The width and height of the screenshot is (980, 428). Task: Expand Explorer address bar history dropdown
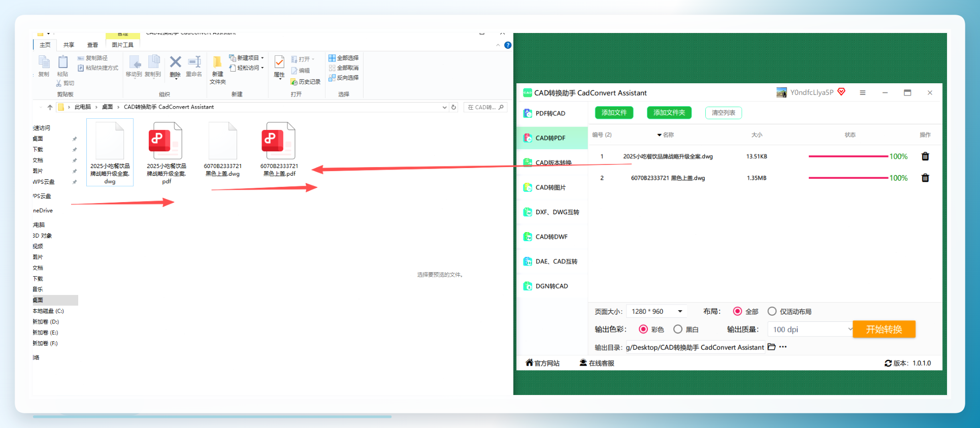pyautogui.click(x=444, y=107)
